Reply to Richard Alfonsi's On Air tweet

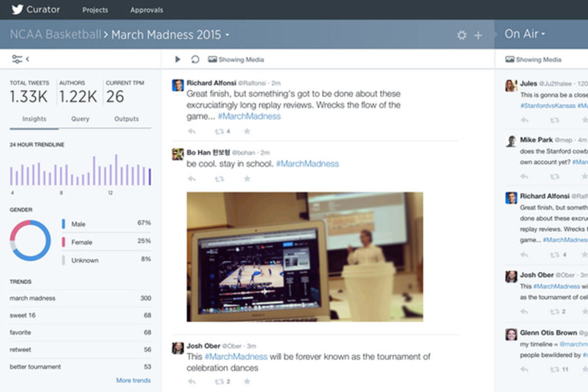[x=525, y=255]
